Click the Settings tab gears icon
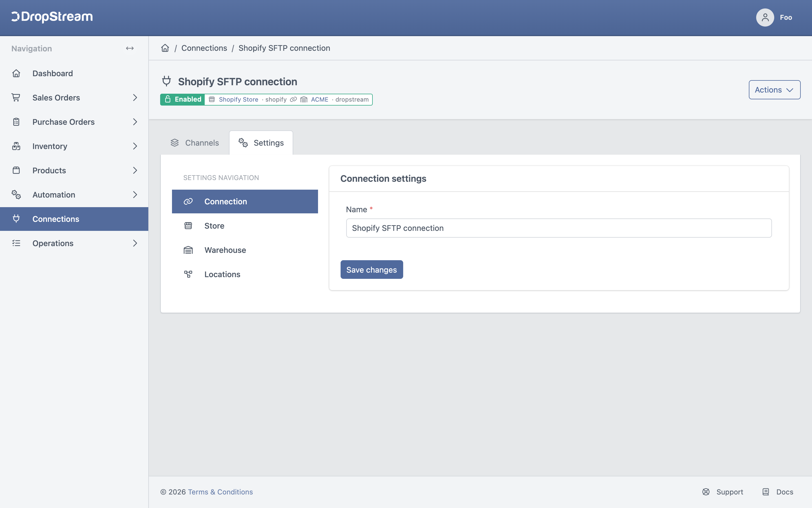 click(243, 143)
